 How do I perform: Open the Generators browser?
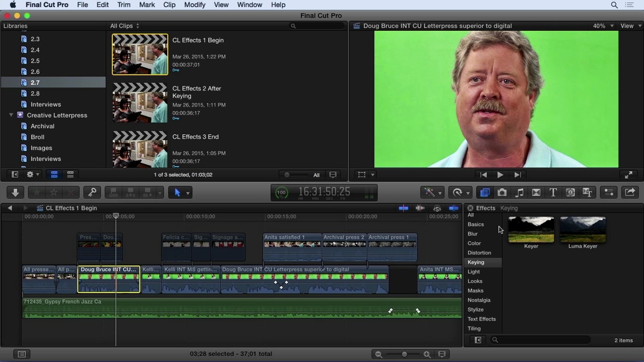(x=570, y=192)
